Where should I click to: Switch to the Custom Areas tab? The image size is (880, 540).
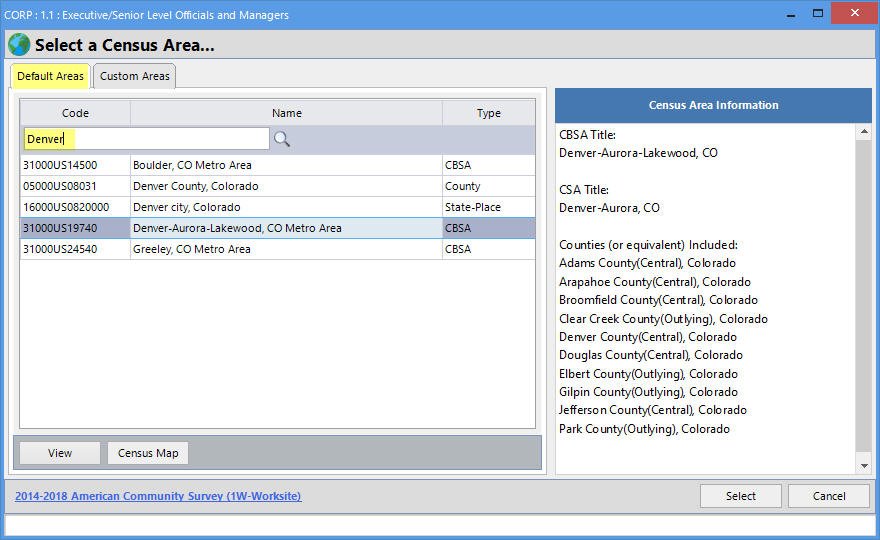(x=135, y=76)
